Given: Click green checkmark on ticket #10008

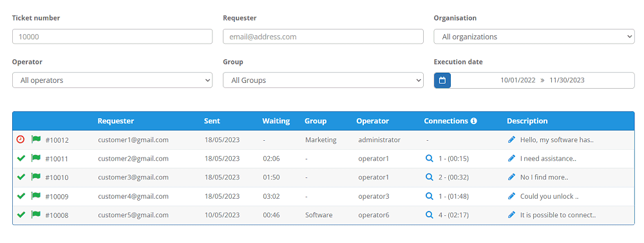Looking at the screenshot, I should 21,215.
